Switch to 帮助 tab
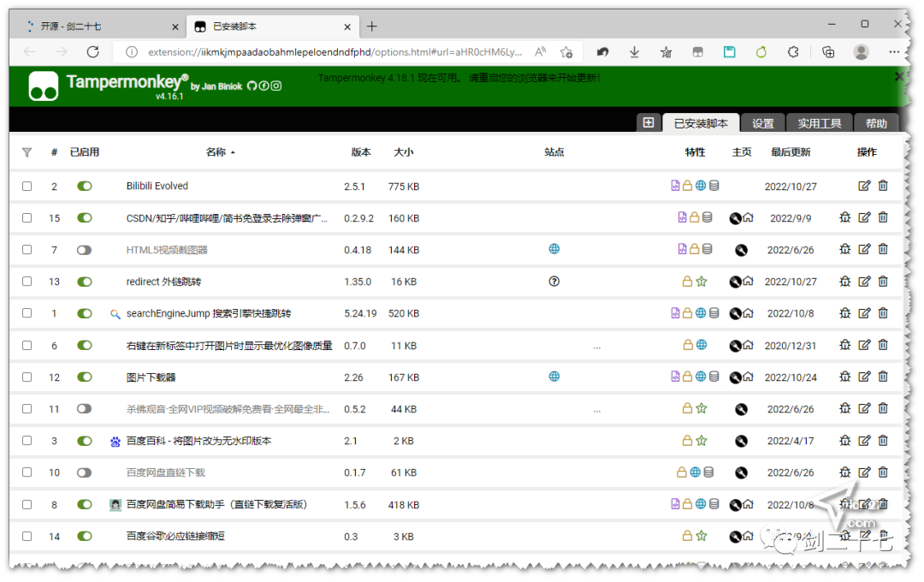Image resolution: width=924 pixels, height=582 pixels. coord(876,122)
